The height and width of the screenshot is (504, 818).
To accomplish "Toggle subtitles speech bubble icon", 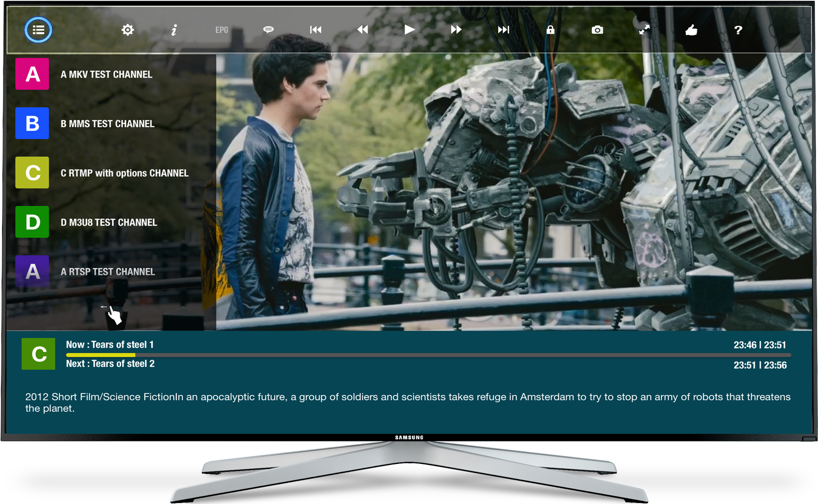I will pos(268,30).
